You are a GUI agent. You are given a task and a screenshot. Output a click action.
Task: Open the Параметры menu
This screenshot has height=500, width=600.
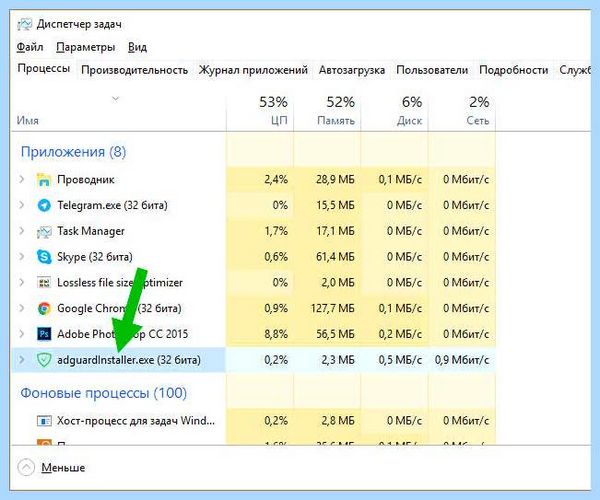[85, 47]
